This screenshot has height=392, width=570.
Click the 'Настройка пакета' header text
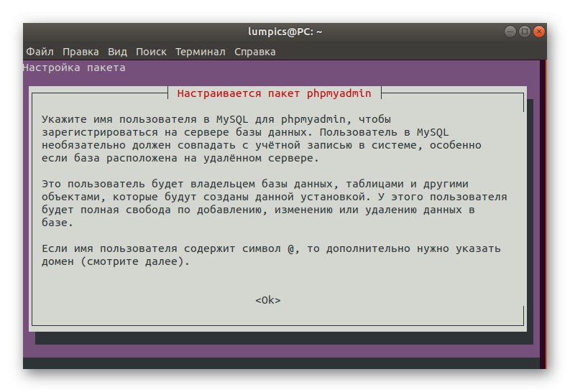(74, 67)
